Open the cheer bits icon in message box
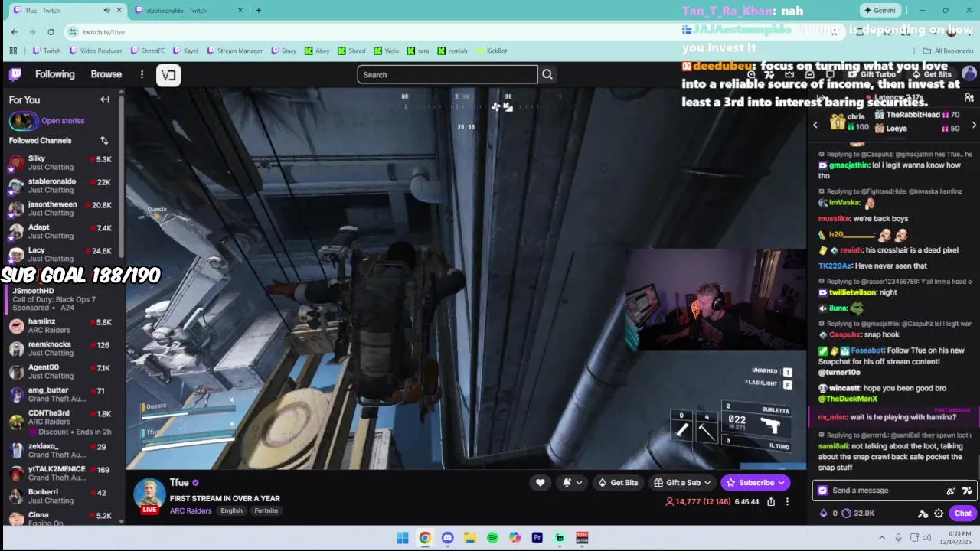Screen dimensions: 980x551 tap(951, 491)
